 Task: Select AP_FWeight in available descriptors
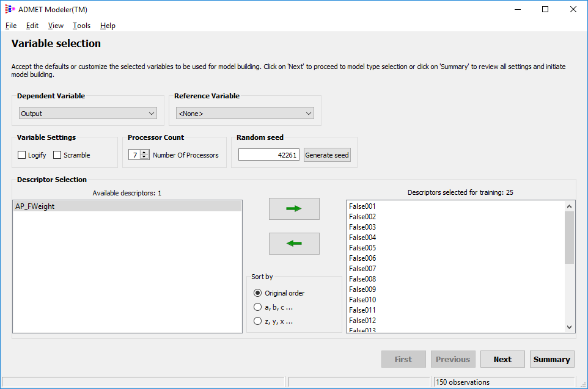coord(127,206)
